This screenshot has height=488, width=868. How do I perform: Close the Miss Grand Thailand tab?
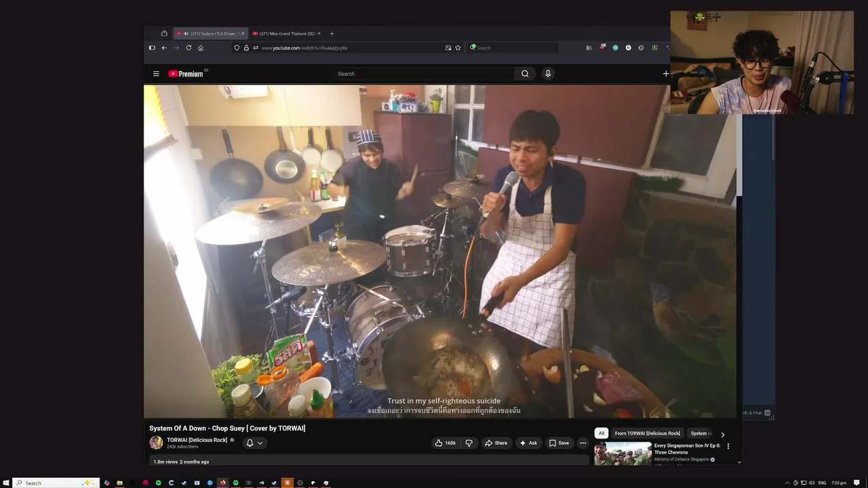[x=319, y=33]
